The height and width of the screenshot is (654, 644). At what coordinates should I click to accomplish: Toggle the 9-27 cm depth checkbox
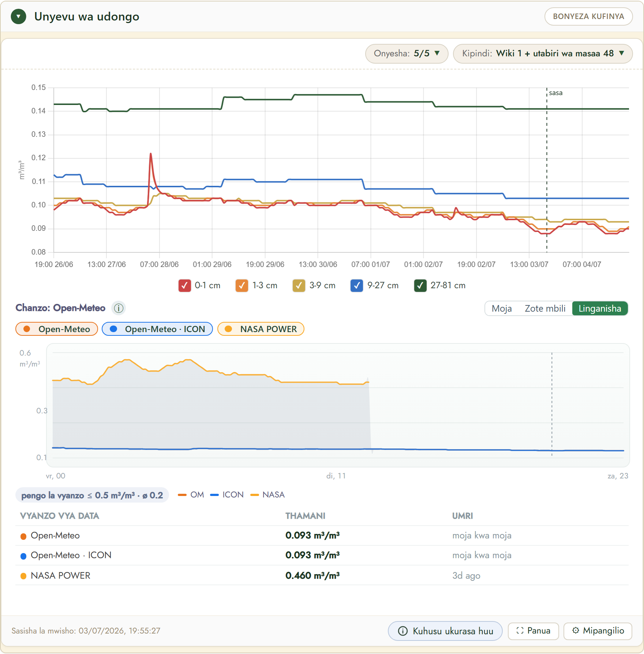(x=356, y=286)
